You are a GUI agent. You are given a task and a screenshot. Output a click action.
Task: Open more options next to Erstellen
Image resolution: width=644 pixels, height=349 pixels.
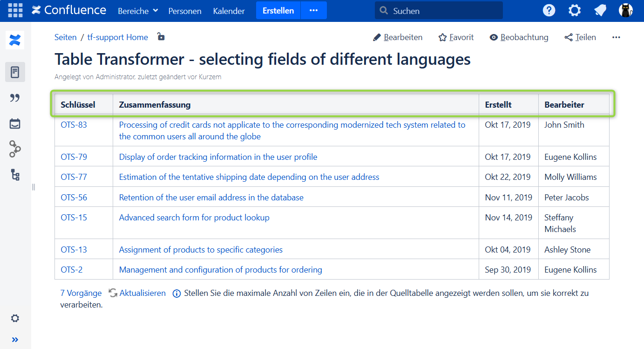[x=313, y=10]
